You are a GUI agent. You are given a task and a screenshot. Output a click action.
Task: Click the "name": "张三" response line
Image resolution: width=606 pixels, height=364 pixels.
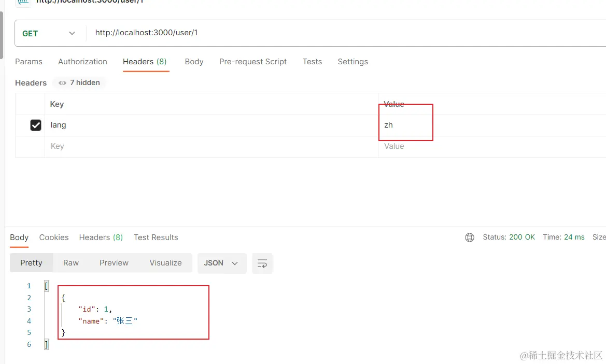108,321
